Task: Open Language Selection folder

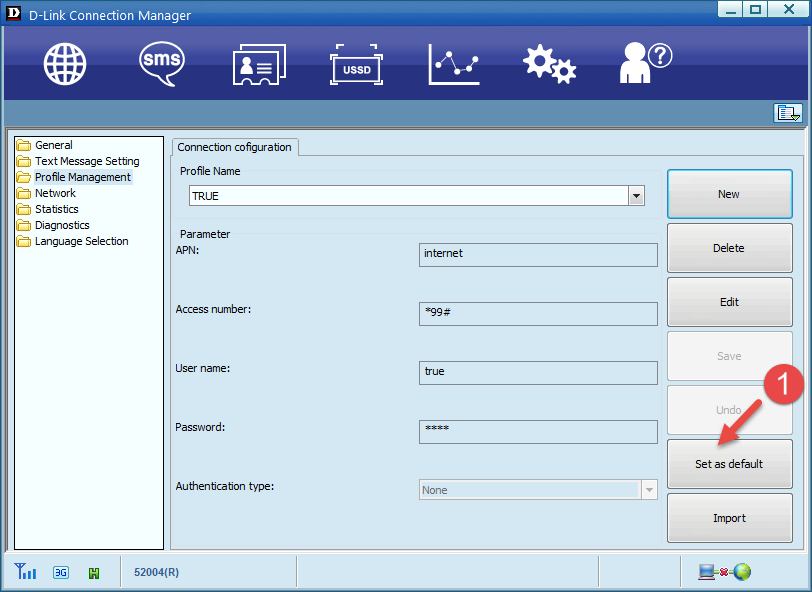Action: pyautogui.click(x=72, y=241)
